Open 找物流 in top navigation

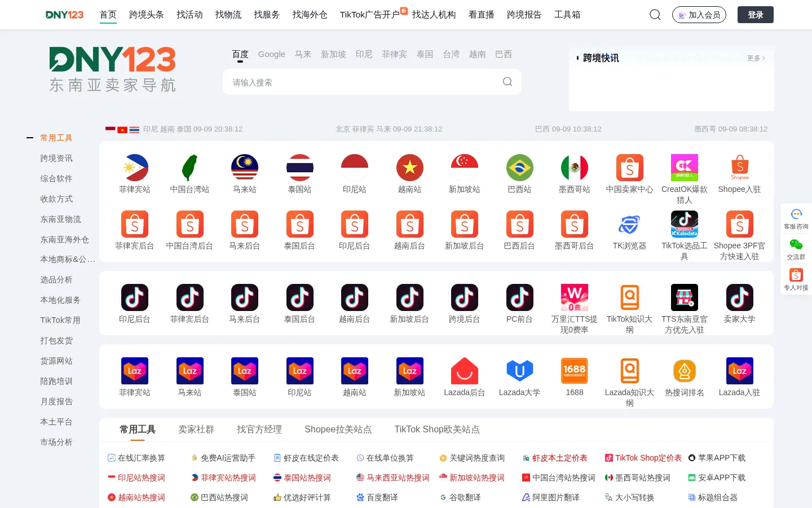[228, 15]
